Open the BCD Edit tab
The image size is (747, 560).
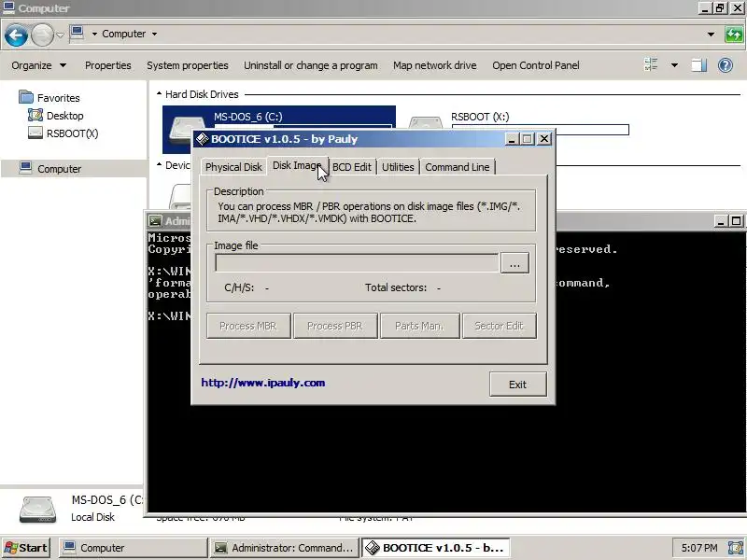[x=352, y=167]
